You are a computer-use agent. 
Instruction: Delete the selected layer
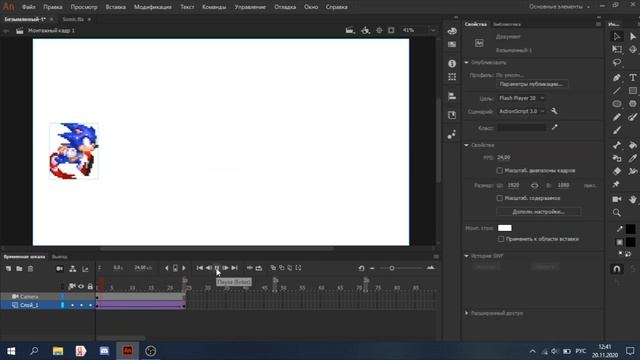pos(30,269)
